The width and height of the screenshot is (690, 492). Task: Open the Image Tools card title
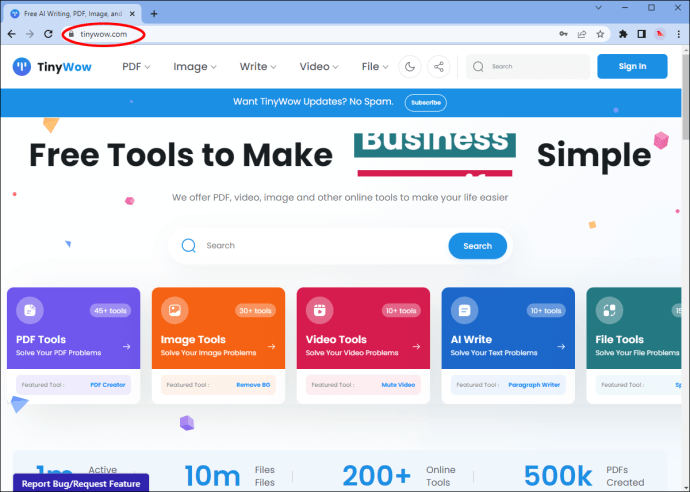click(x=193, y=339)
